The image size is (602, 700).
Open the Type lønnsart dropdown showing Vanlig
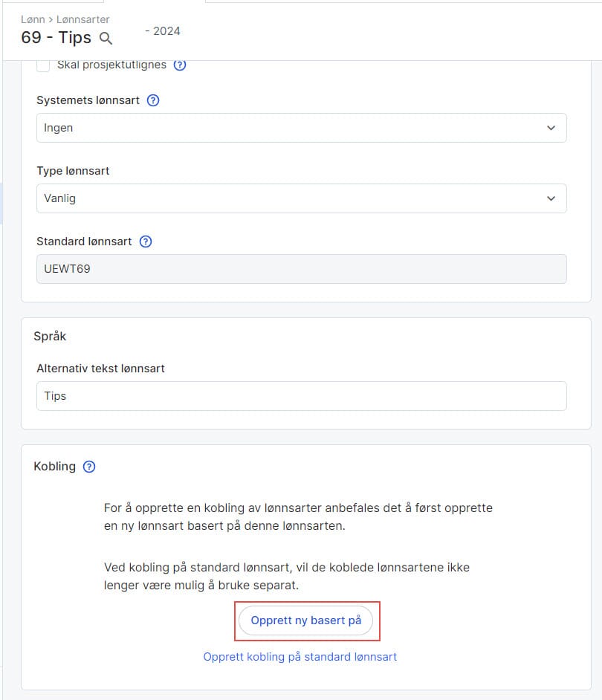(301, 198)
